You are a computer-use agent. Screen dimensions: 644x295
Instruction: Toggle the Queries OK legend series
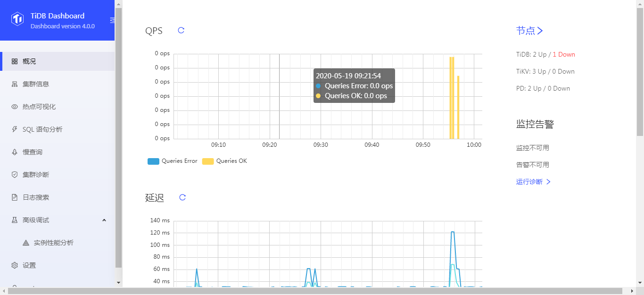click(x=224, y=161)
